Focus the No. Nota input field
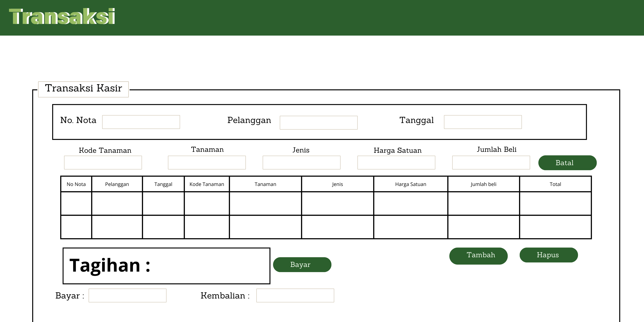Screen dimensions: 644x322 (141, 122)
